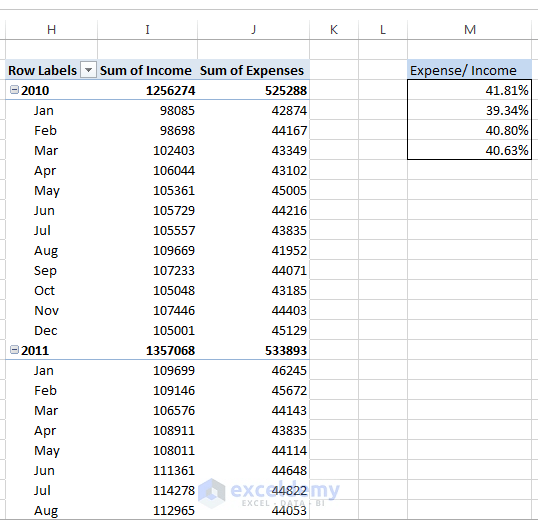Select expenses cell 45129

[x=254, y=330]
